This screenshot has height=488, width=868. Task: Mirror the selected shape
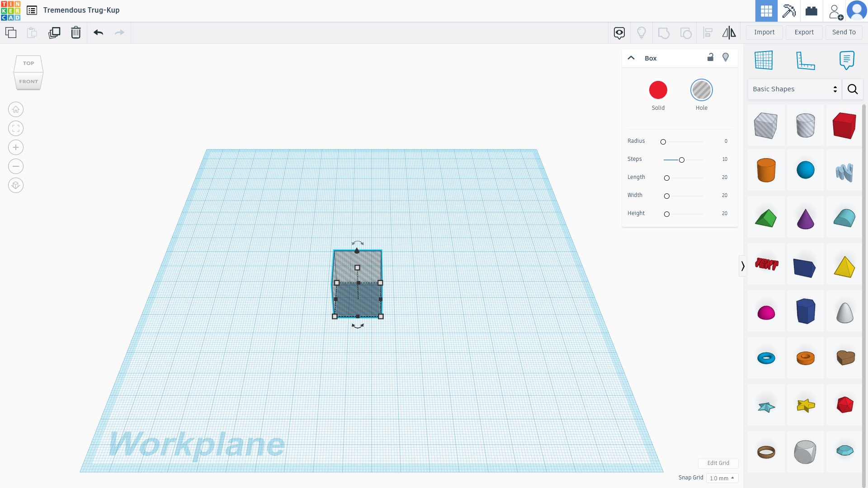(x=729, y=33)
